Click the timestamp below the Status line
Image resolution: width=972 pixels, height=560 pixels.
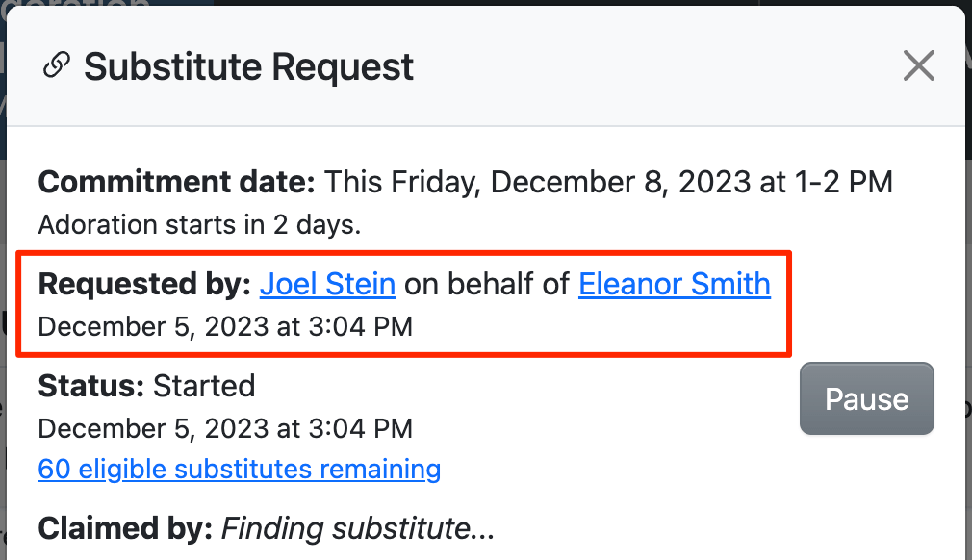225,427
